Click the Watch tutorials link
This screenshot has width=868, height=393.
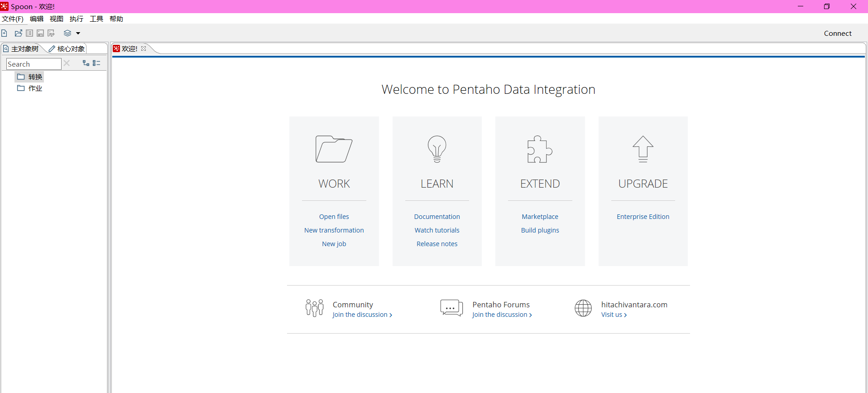pyautogui.click(x=437, y=230)
